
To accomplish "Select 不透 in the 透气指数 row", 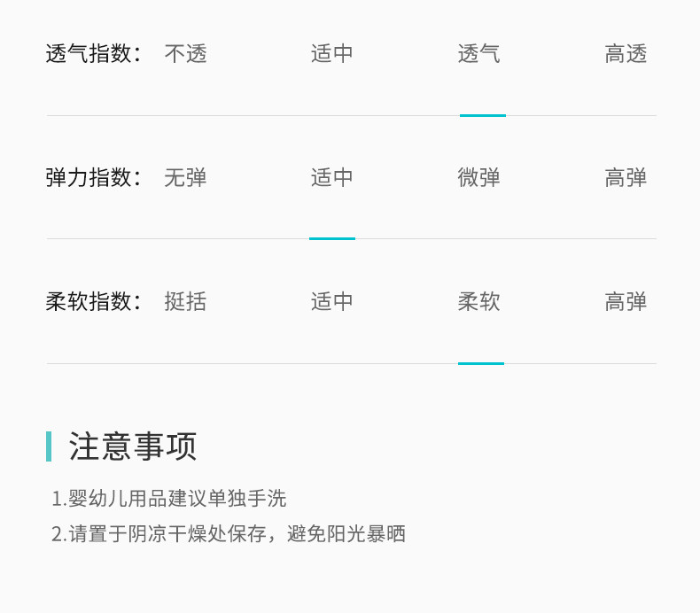I will point(185,54).
